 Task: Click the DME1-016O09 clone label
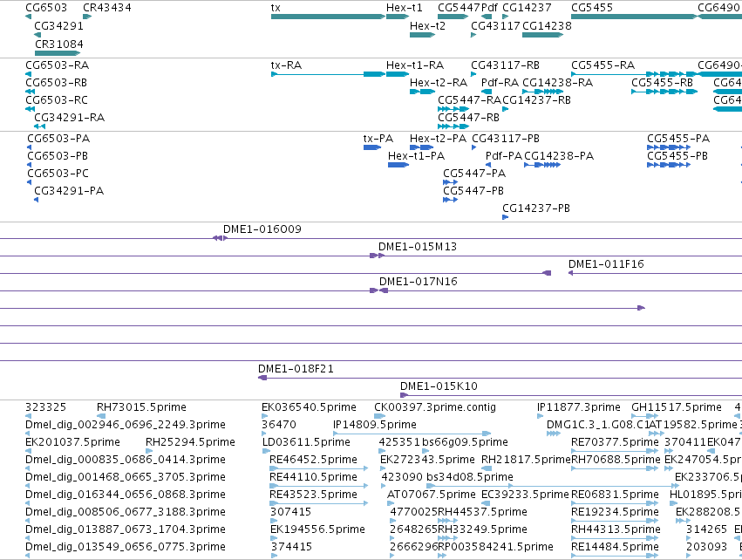[262, 229]
